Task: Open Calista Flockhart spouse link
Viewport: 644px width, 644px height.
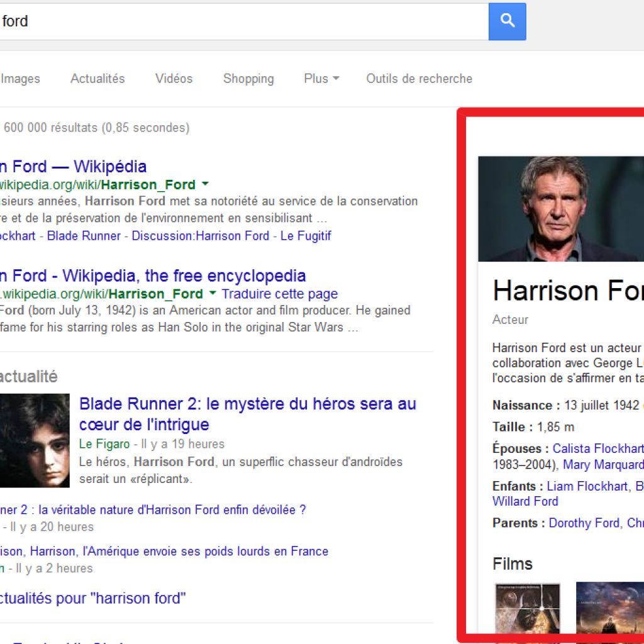Action: click(598, 448)
